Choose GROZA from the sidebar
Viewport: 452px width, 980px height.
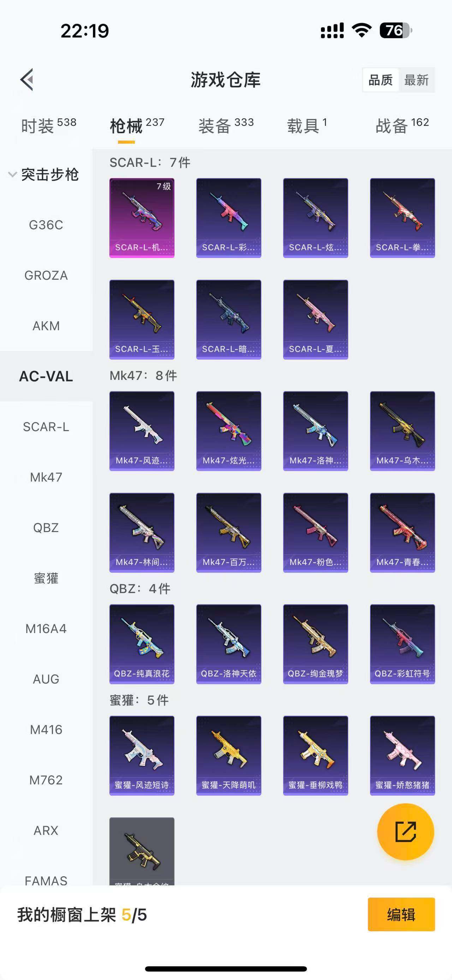46,276
